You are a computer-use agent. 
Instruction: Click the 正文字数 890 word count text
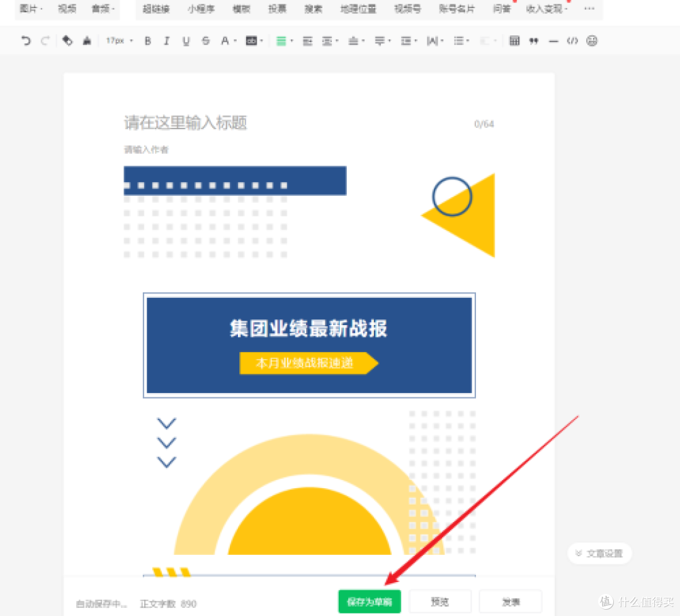click(168, 604)
